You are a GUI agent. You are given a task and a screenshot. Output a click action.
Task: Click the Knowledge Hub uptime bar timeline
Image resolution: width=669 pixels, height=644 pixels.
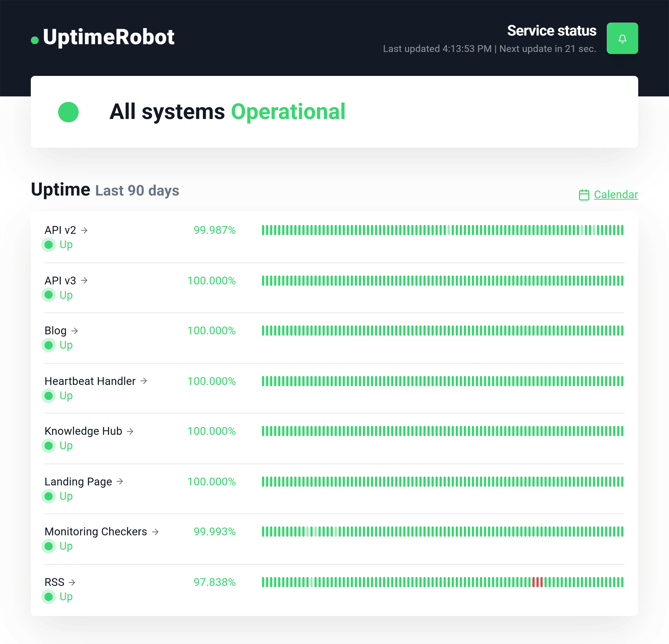click(443, 431)
